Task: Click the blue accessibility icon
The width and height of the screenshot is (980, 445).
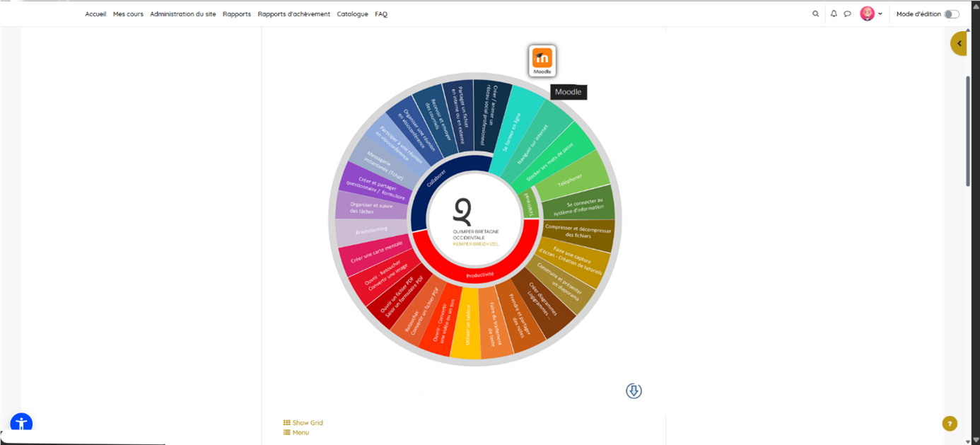Action: coord(21,423)
